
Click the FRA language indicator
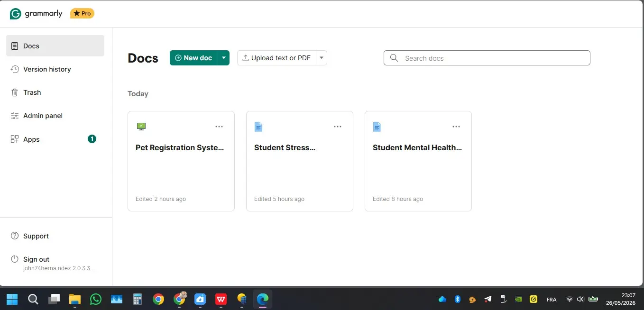coord(552,300)
